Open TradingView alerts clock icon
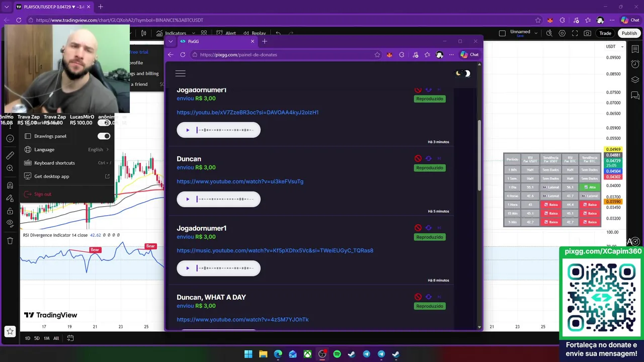 pyautogui.click(x=635, y=64)
